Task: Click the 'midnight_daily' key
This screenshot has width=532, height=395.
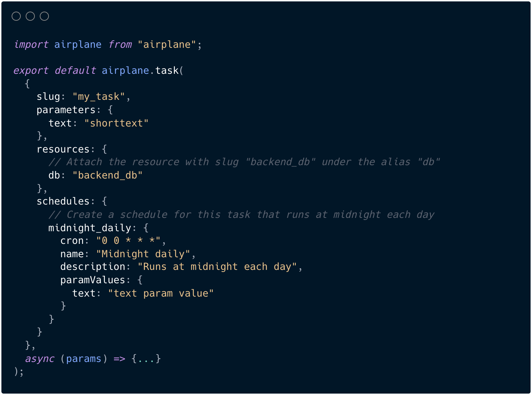Action: pos(90,228)
